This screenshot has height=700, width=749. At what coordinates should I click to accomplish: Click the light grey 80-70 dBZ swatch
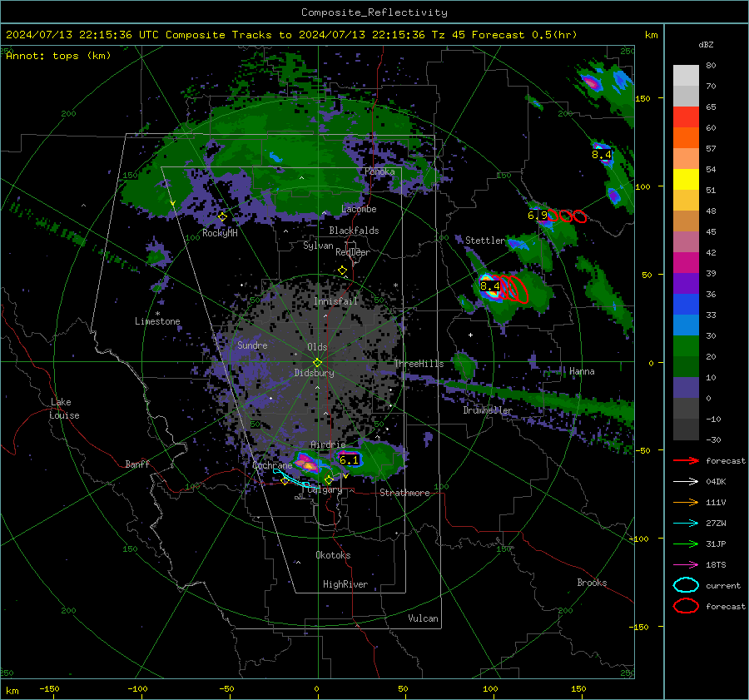[686, 76]
